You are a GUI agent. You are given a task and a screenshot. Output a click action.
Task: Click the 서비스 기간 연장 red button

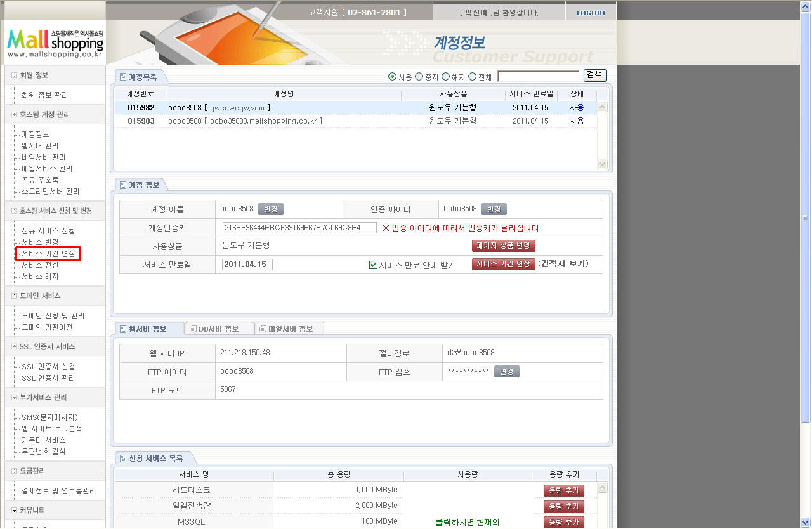pyautogui.click(x=503, y=264)
